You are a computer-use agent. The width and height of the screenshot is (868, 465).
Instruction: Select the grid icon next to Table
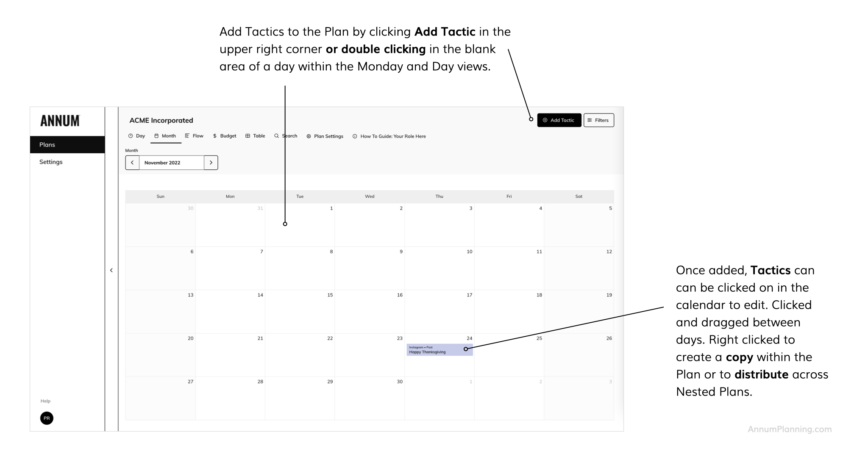(x=247, y=136)
